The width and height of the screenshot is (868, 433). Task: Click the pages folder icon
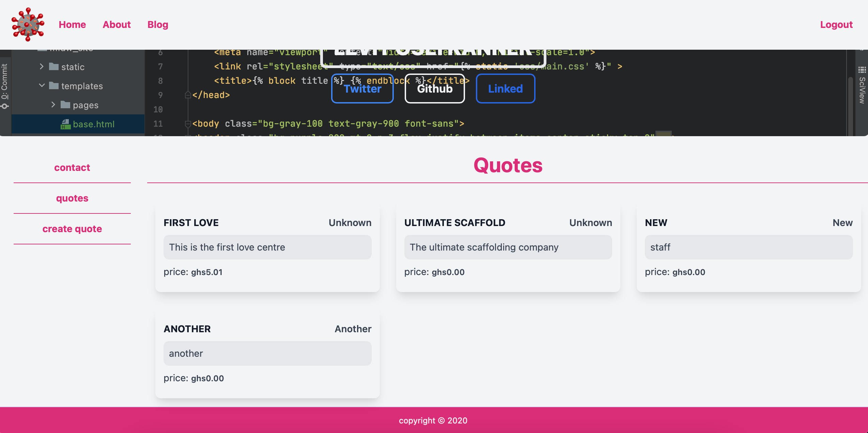(65, 105)
